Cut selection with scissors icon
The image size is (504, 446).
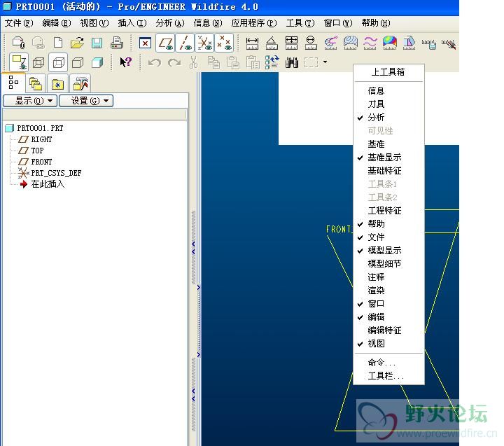point(193,62)
